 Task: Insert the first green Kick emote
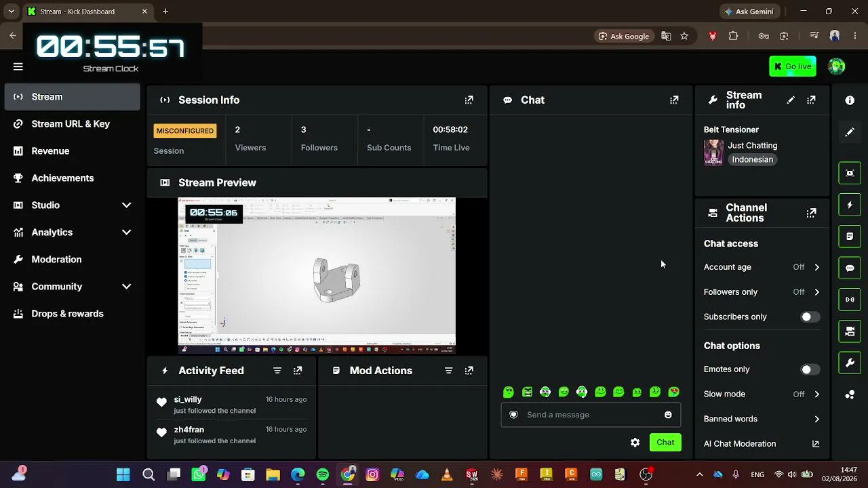509,392
